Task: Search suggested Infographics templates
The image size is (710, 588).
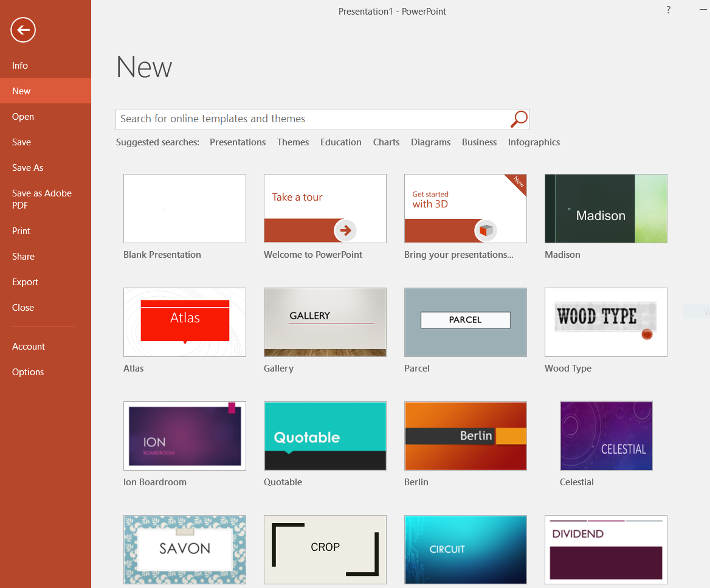Action: pos(534,142)
